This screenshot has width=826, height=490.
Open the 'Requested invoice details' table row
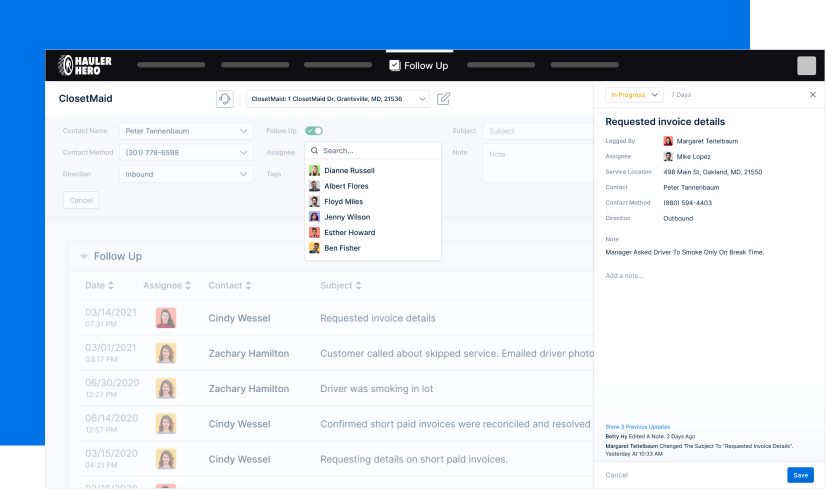point(337,318)
